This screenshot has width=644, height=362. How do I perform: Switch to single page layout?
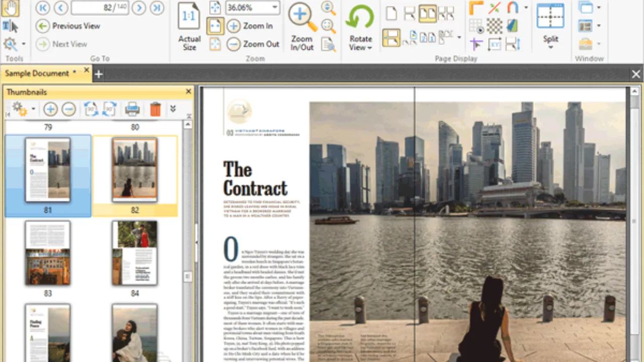pyautogui.click(x=391, y=14)
